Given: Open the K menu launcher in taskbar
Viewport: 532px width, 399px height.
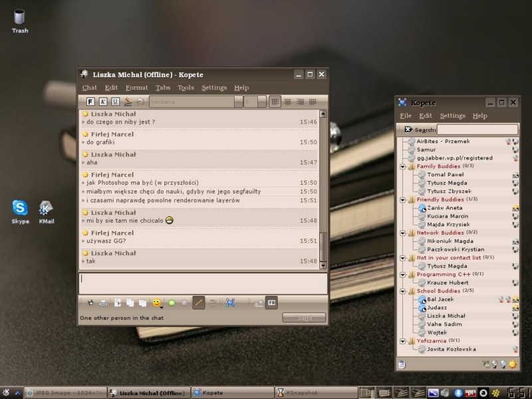Looking at the screenshot, I should click(6, 393).
